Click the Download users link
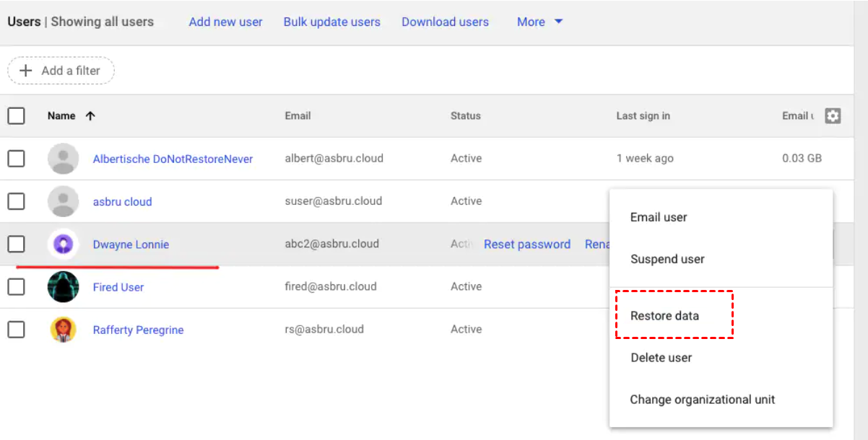The image size is (868, 440). point(445,22)
